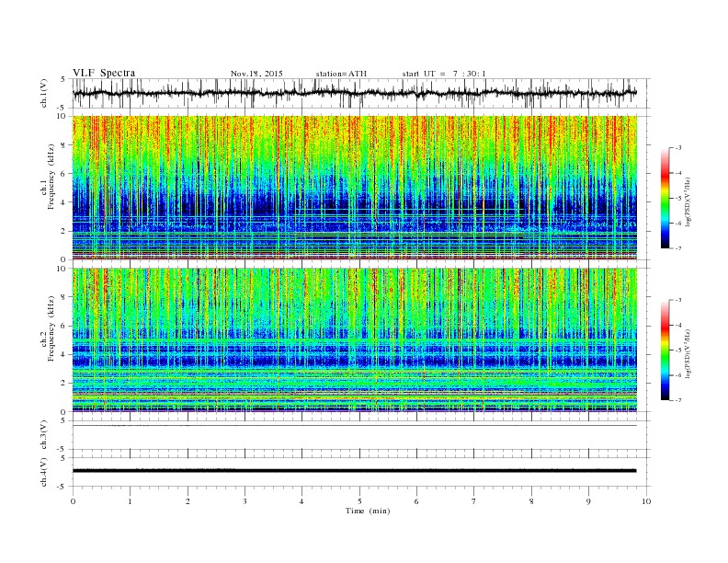Click the thick ch.4 voltage trace band
Screen dimensions: 728x563
tap(354, 471)
